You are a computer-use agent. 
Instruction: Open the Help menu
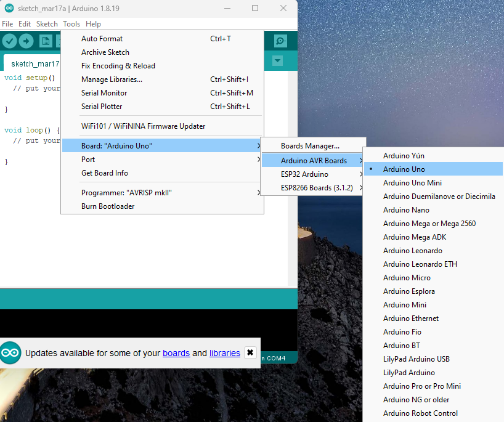point(93,24)
